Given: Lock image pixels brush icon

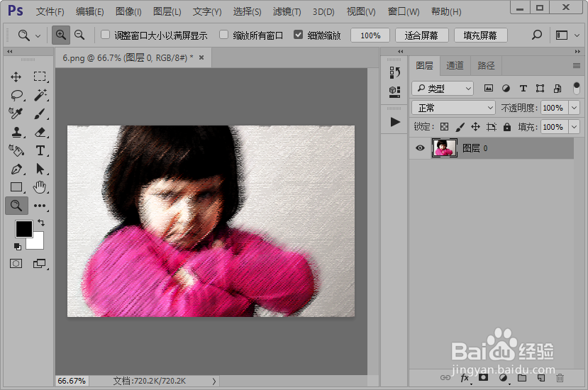Looking at the screenshot, I should [460, 127].
